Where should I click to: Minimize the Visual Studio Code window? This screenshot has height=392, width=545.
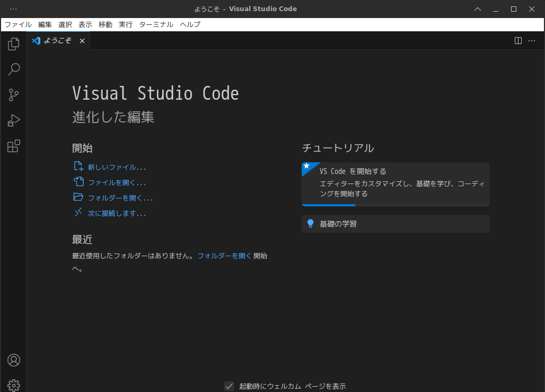pyautogui.click(x=496, y=9)
